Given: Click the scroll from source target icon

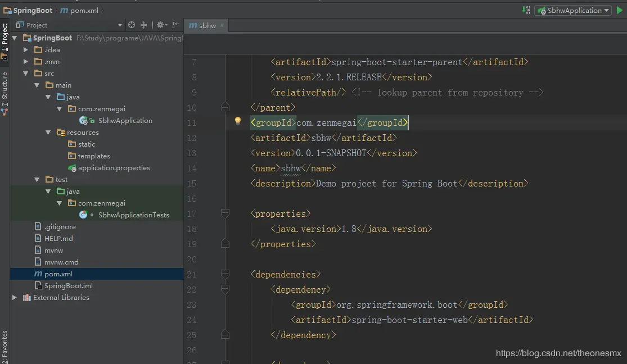Looking at the screenshot, I should tap(132, 25).
